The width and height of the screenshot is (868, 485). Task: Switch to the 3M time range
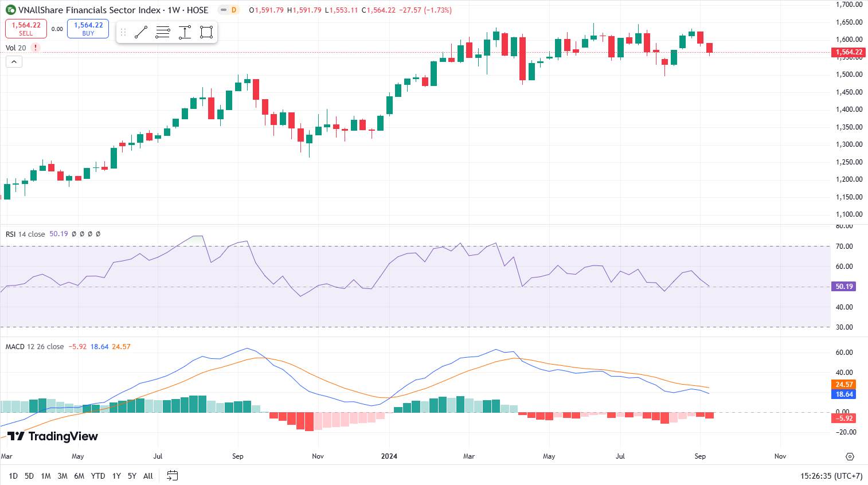[x=62, y=476]
